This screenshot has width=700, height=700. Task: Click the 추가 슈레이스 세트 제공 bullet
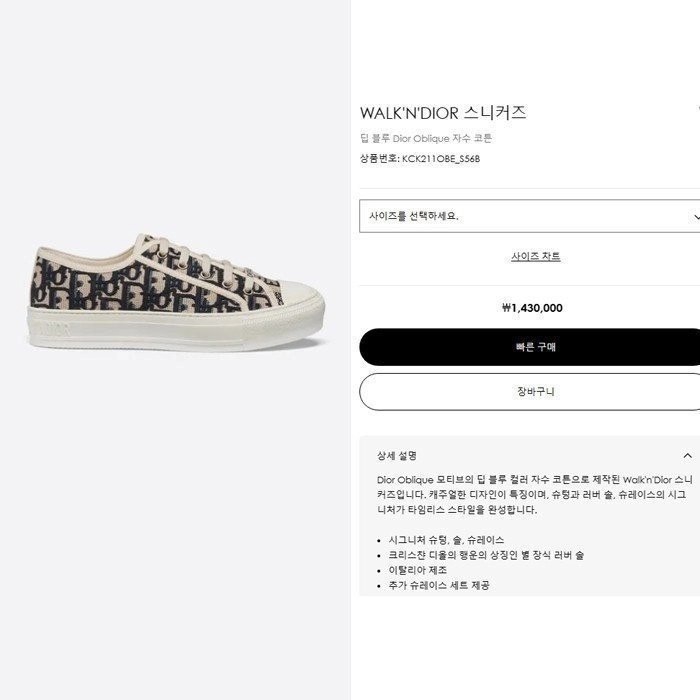(439, 585)
